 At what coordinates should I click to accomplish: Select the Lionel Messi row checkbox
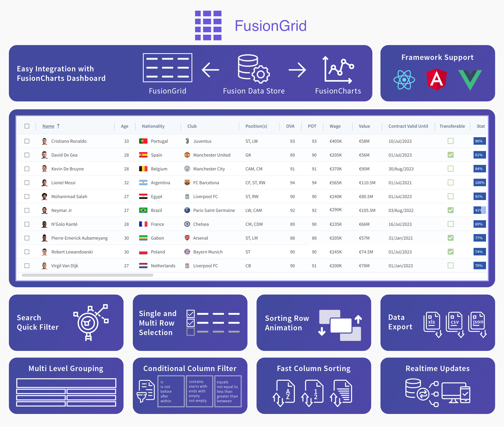(x=27, y=182)
